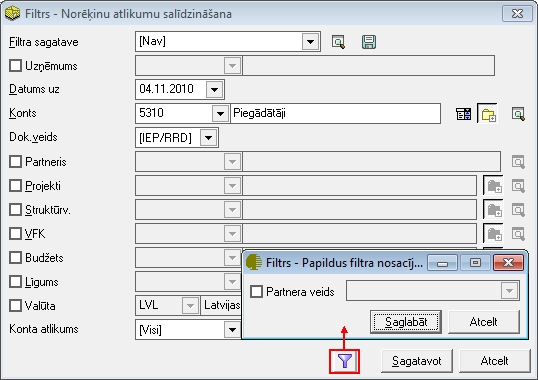
Task: Click the Saglabāt button in popup
Action: click(406, 322)
